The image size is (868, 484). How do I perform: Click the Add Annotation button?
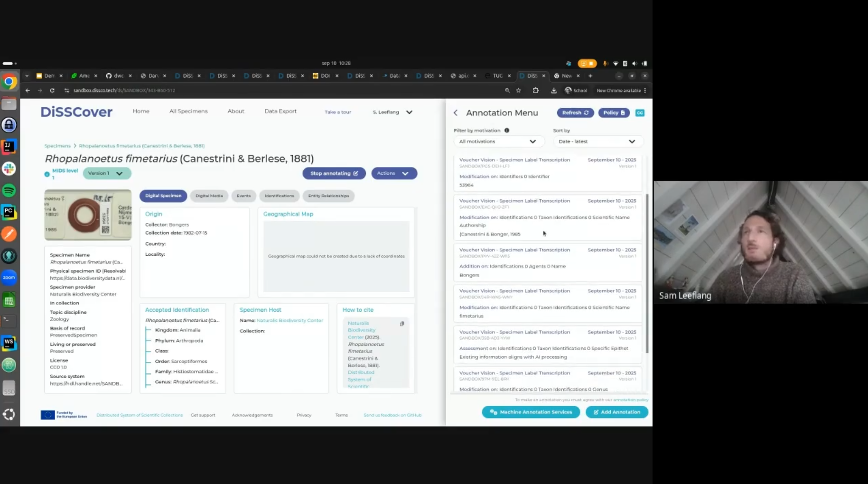coord(616,412)
